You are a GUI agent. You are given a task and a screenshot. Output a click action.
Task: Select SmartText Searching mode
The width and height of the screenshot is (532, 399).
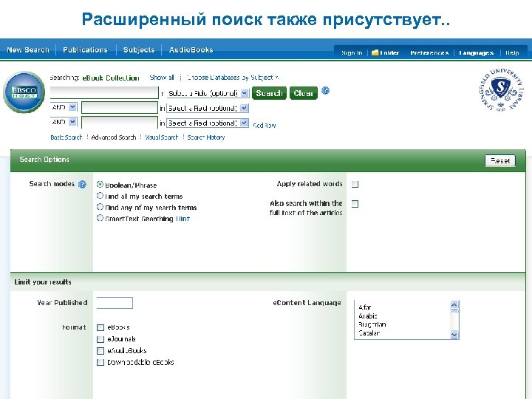point(100,218)
